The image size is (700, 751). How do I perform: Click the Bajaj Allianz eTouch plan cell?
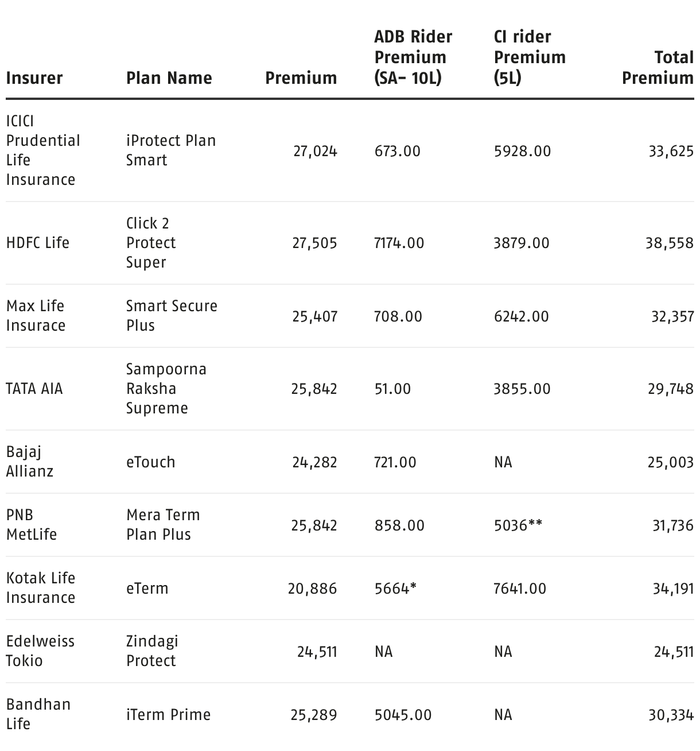click(150, 462)
